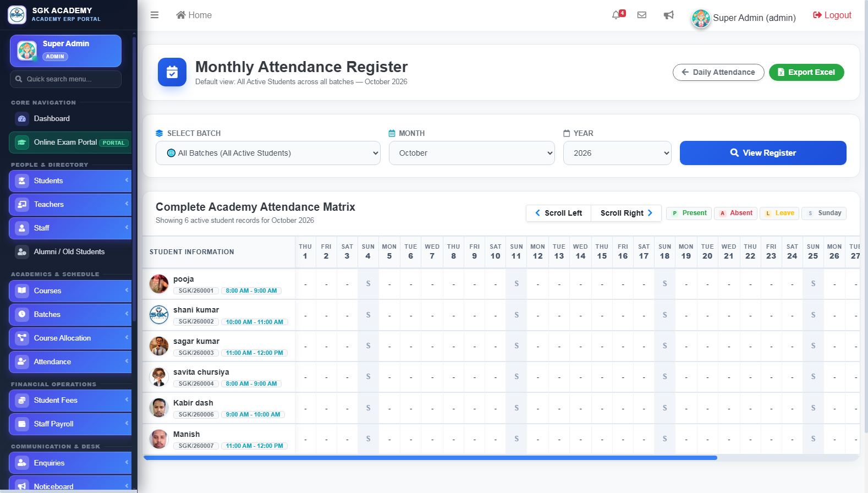This screenshot has height=493, width=868.
Task: Click the Student Fees icon
Action: 22,400
